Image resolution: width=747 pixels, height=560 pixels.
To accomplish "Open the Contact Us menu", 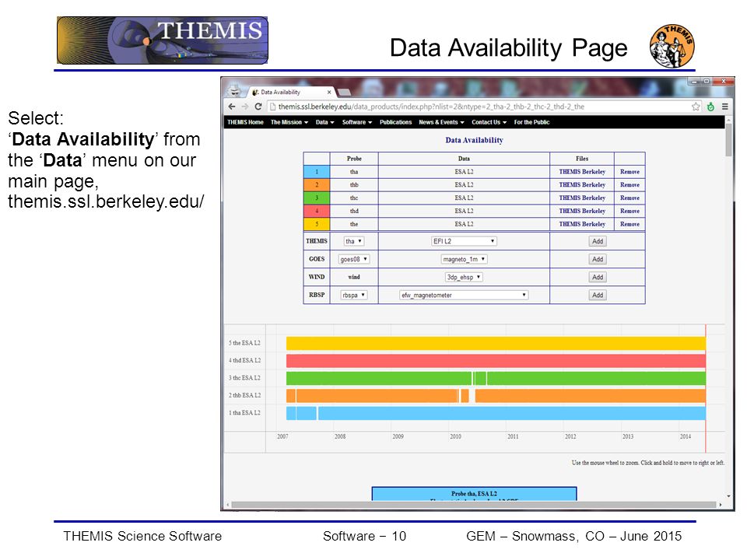I will (489, 122).
